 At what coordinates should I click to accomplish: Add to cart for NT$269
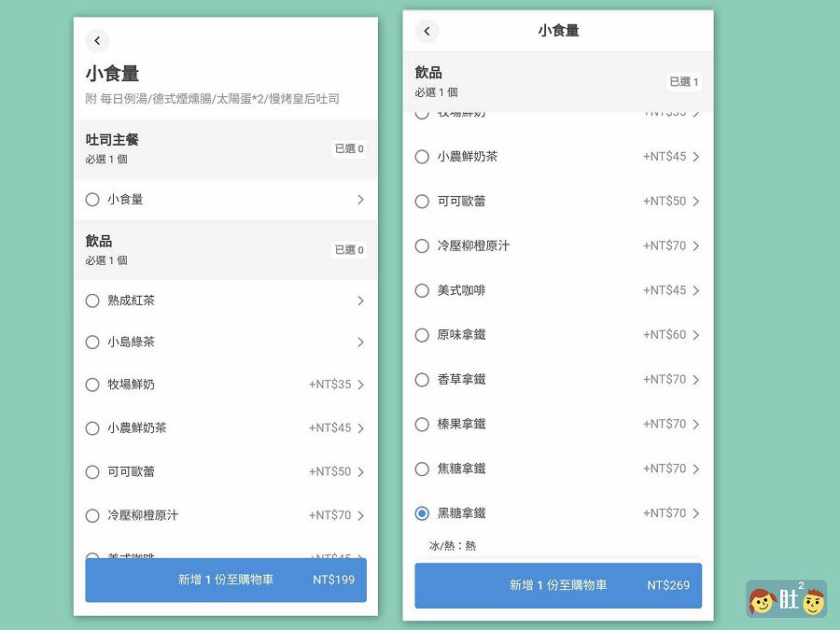click(558, 585)
